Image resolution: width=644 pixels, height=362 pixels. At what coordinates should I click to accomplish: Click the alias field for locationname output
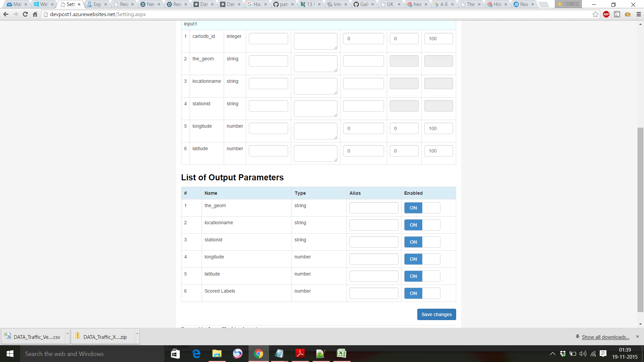click(374, 225)
